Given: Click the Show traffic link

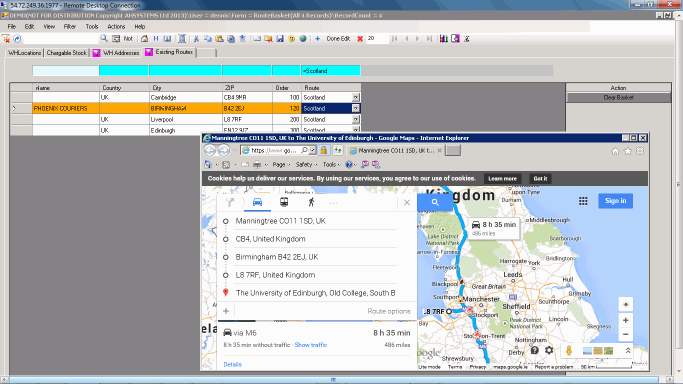Looking at the screenshot, I should [311, 345].
